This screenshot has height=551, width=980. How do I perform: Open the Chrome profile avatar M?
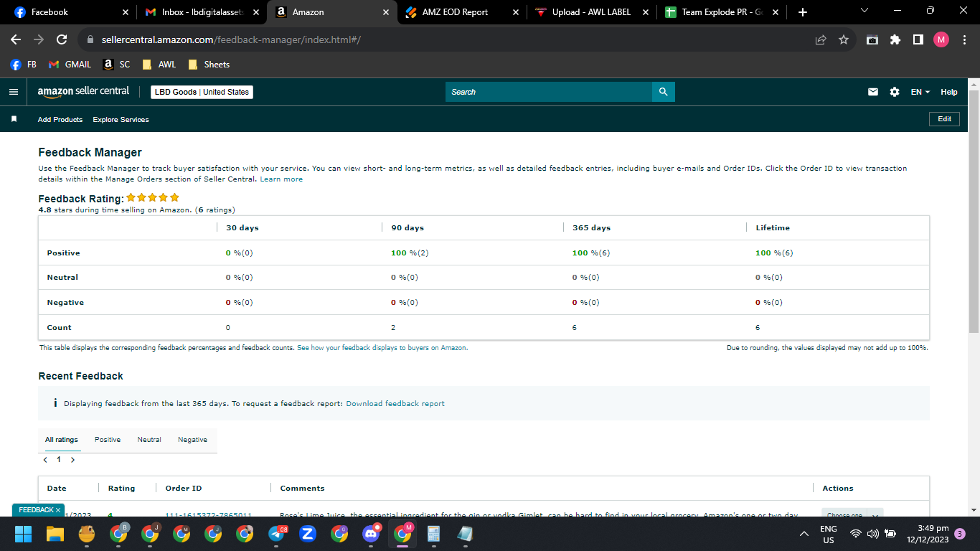pos(941,40)
